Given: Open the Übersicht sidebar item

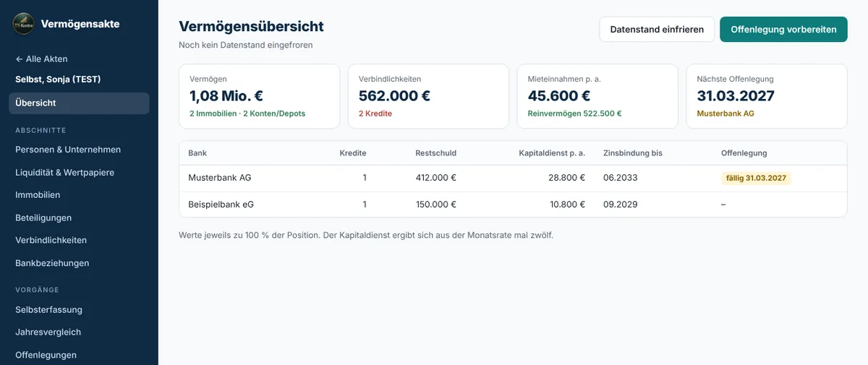Looking at the screenshot, I should (x=79, y=103).
